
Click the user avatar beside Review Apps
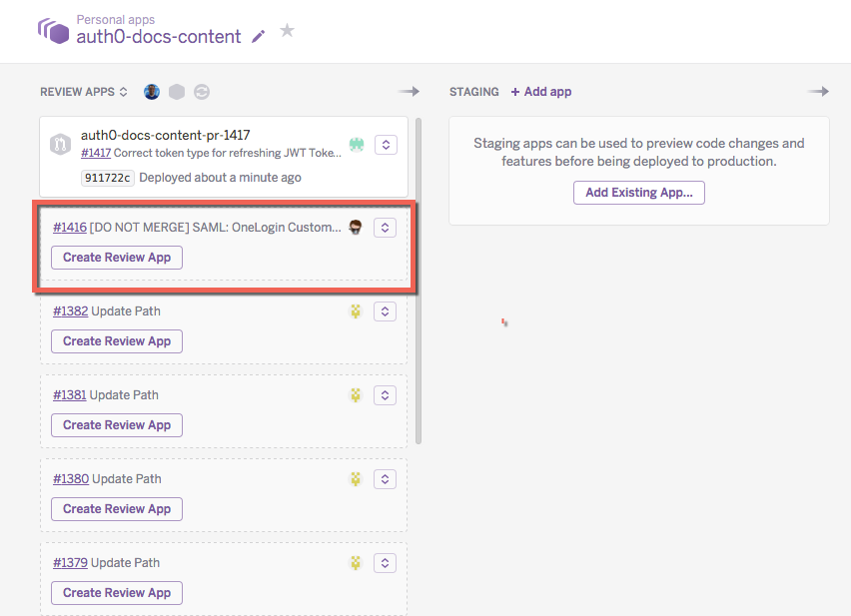(x=152, y=92)
